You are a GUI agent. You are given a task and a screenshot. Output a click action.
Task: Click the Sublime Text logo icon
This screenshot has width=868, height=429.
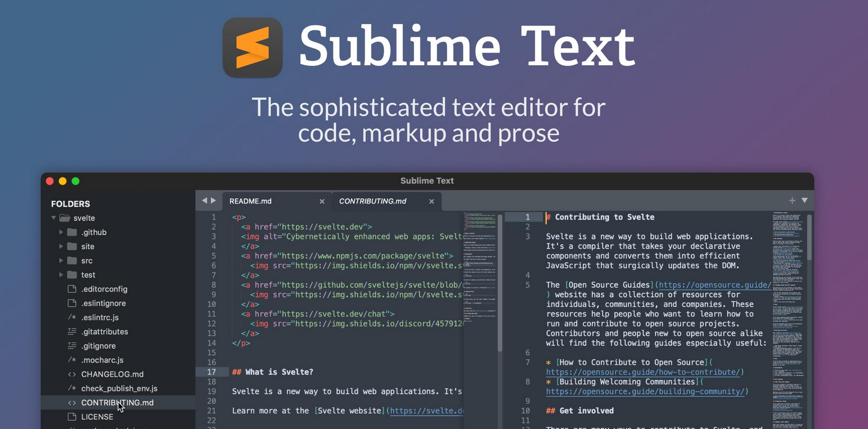253,47
